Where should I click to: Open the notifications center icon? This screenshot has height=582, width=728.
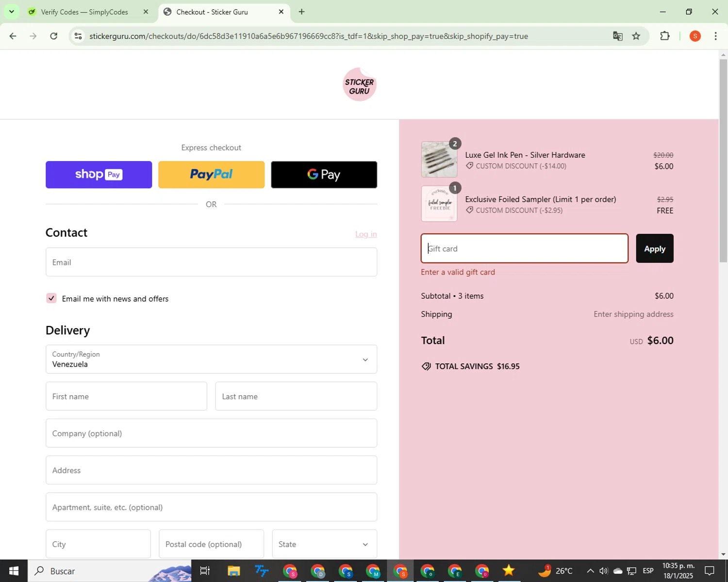[710, 571]
